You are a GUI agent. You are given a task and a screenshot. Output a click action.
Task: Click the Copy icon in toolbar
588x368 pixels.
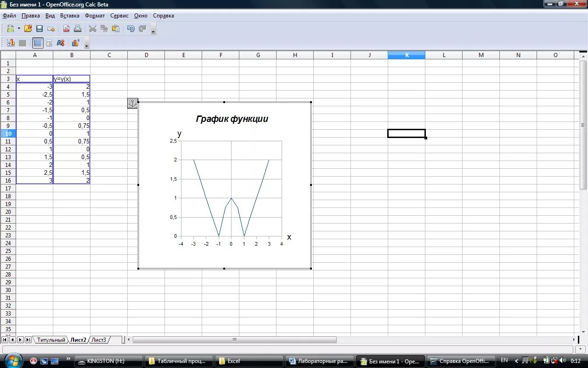pos(104,29)
